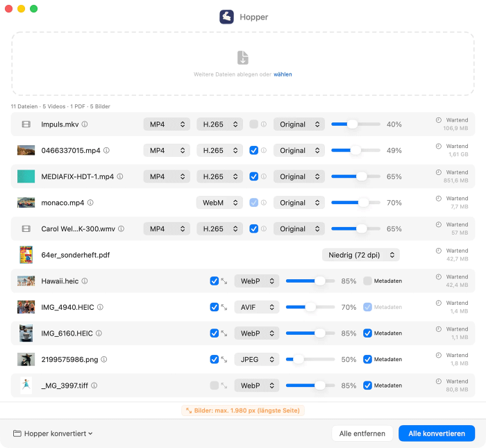Viewport: 486px width, 448px height.
Task: Click the file name monaco.mp4
Action: tap(62, 202)
